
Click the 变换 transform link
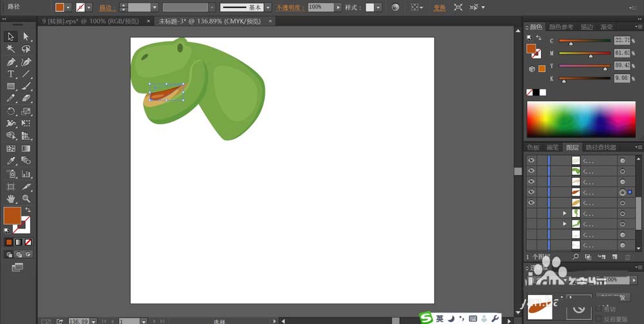click(x=439, y=7)
